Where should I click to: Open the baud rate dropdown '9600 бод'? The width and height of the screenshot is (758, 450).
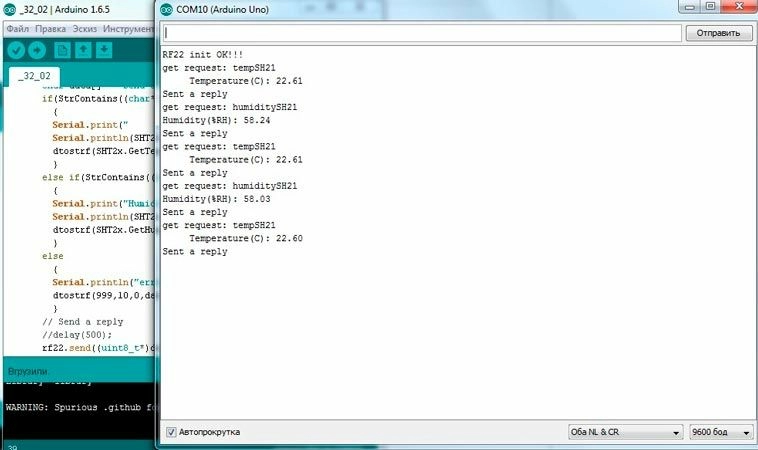720,432
